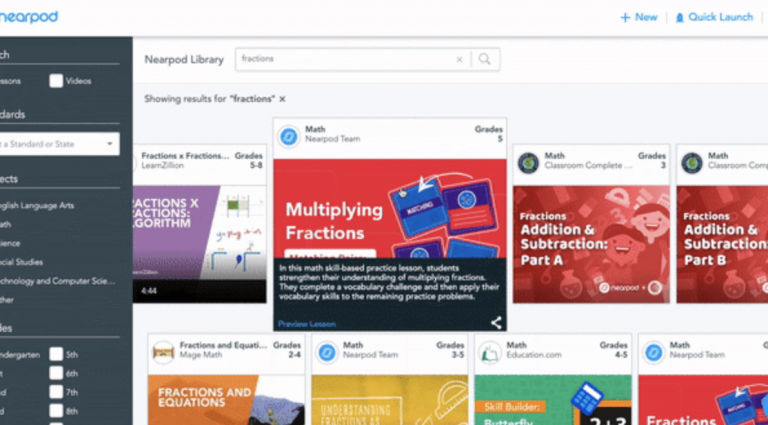Click Nearpod Team avatar on Multiplying Fractions card

pos(289,136)
